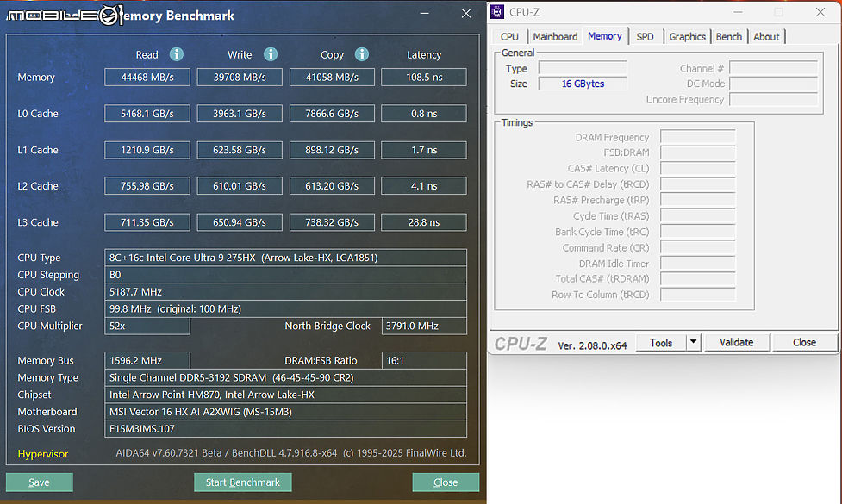This screenshot has height=504, width=842.
Task: Click the X icon of AIDA64 window
Action: (466, 14)
